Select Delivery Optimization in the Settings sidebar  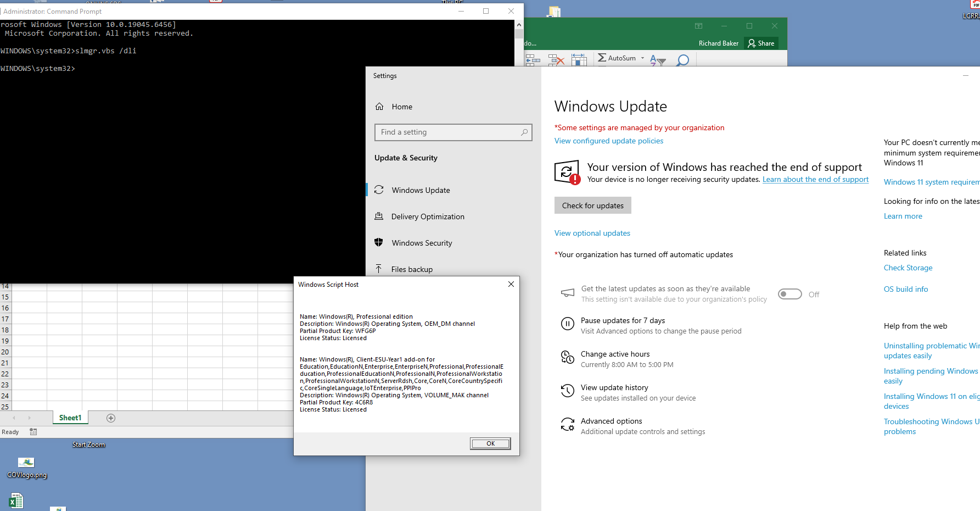(x=427, y=216)
